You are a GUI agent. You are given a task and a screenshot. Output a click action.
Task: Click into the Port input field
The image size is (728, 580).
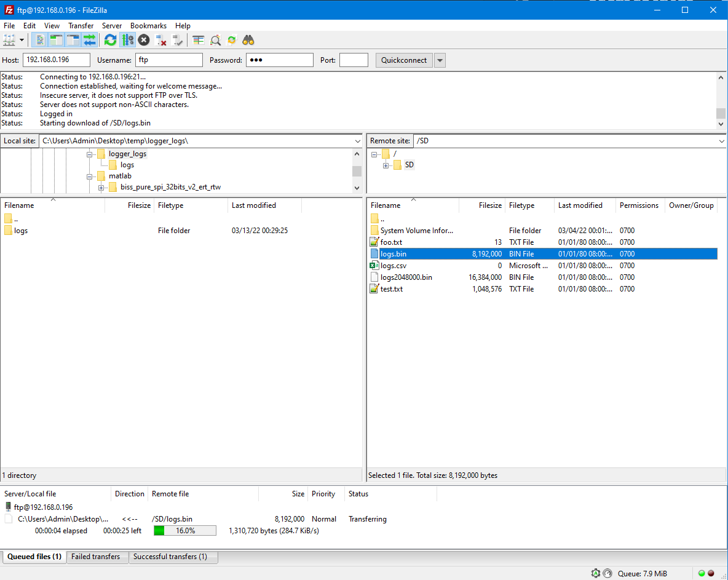point(354,60)
